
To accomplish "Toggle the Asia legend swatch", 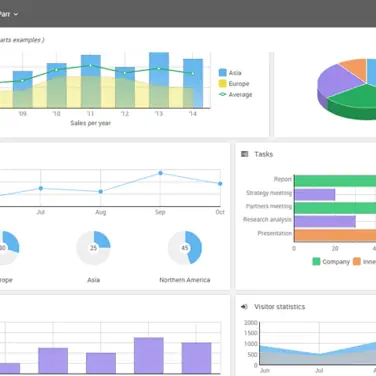I will 223,73.
